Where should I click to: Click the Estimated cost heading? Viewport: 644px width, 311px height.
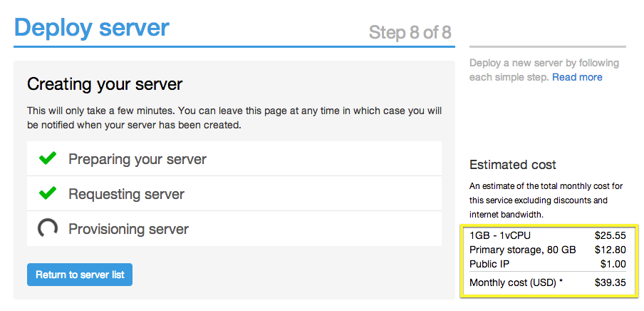pyautogui.click(x=513, y=165)
